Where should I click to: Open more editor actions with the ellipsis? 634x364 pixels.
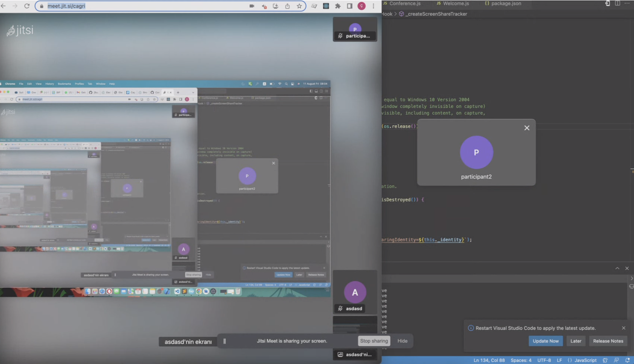coord(627,3)
